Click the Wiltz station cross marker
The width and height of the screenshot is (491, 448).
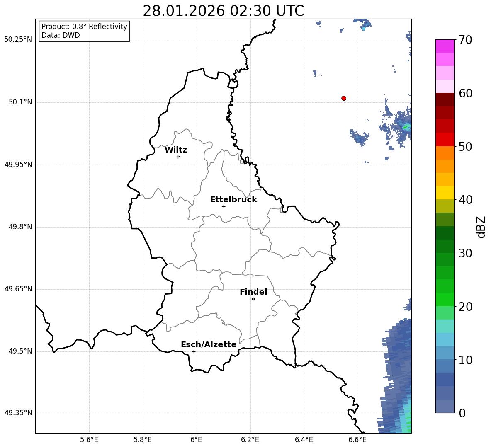point(178,157)
